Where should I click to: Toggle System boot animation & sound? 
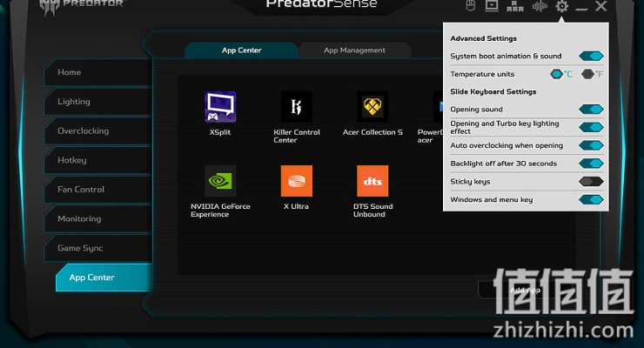pyautogui.click(x=592, y=57)
